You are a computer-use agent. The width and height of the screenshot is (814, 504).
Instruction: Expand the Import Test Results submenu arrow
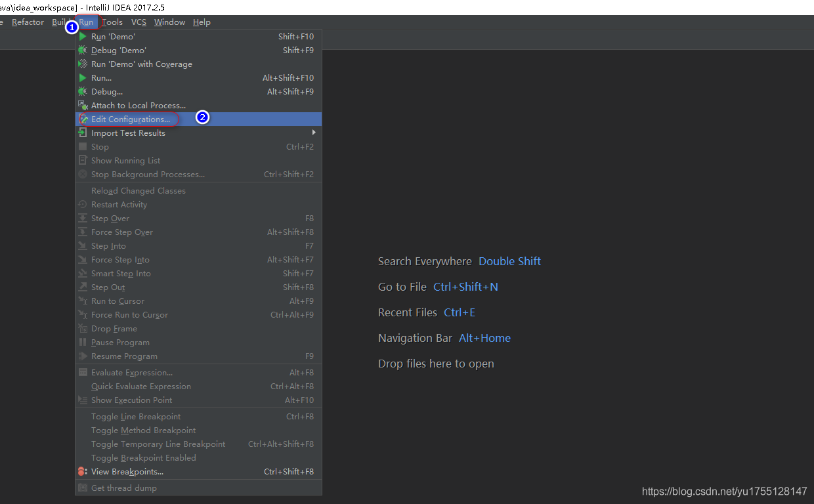(x=314, y=133)
